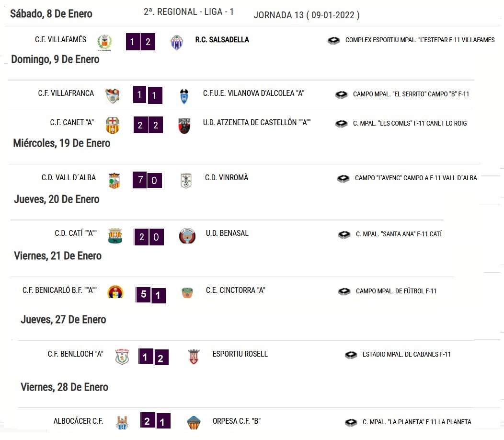The height and width of the screenshot is (440, 504).
Task: Open the R.C. Salsadella team link
Action: [222, 40]
